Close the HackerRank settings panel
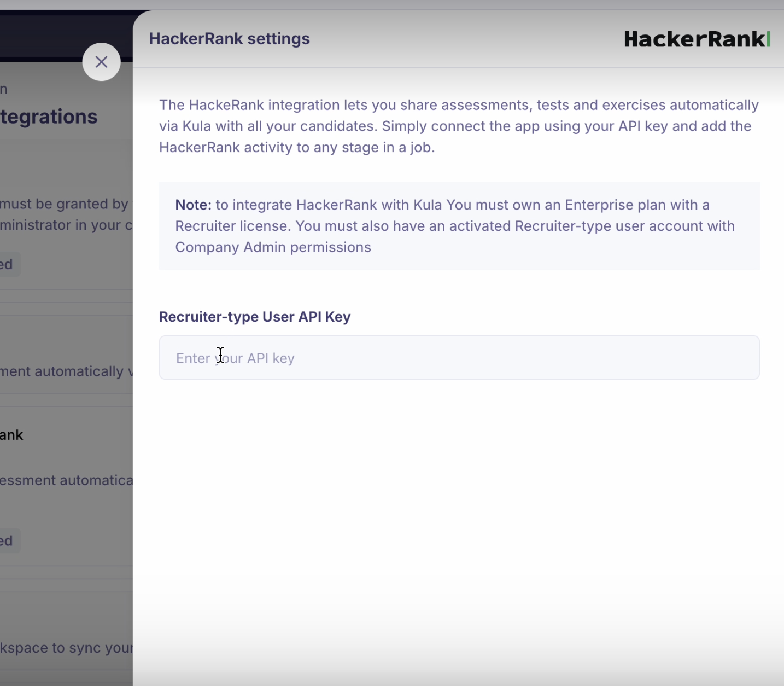784x686 pixels. click(x=101, y=62)
